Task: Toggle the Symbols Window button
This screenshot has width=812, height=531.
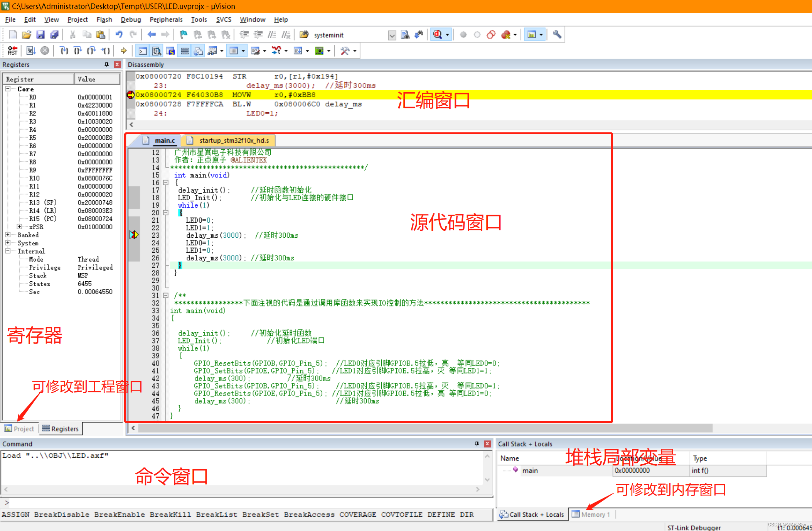Action: point(170,51)
